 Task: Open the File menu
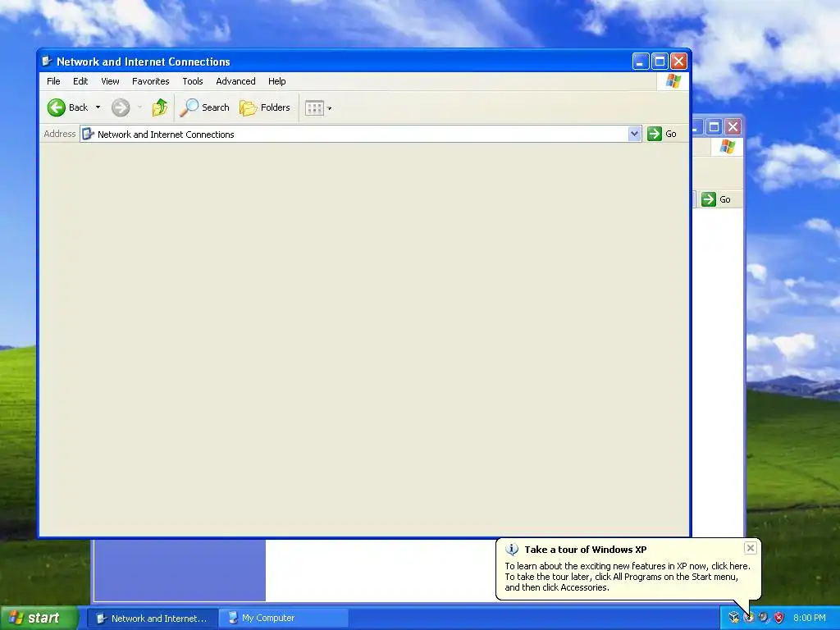(x=53, y=81)
